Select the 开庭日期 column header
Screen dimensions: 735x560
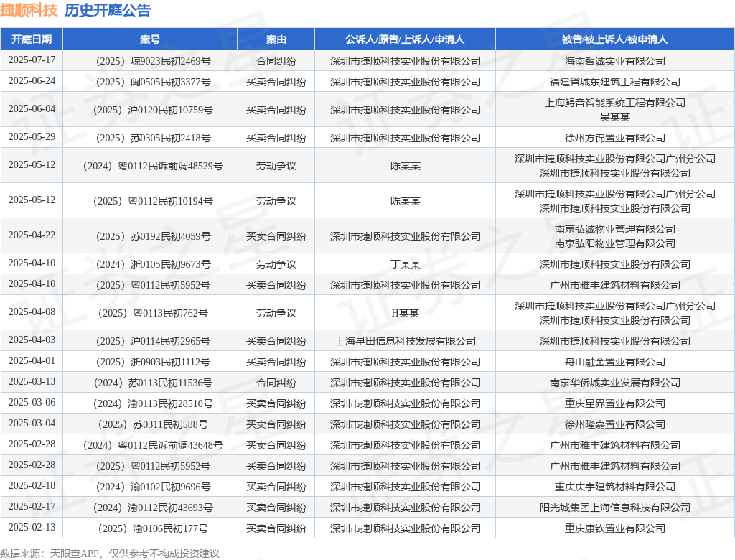point(32,39)
